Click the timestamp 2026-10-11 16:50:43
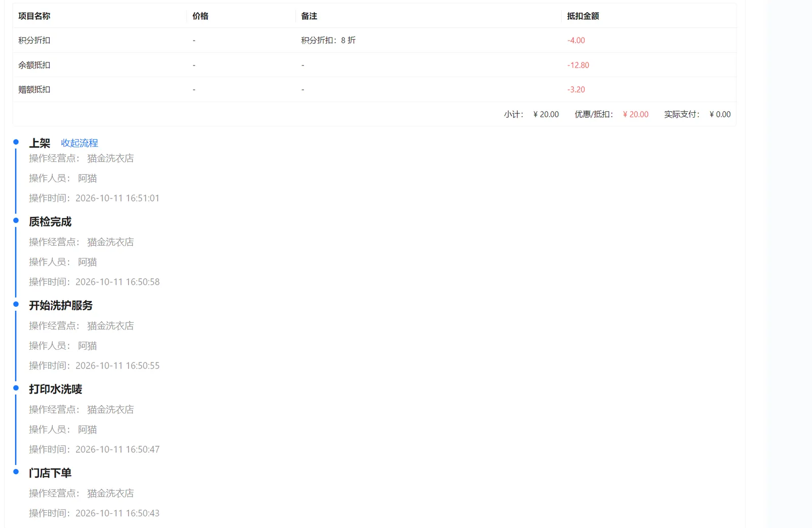Viewport: 812px width, 528px height. [x=117, y=513]
